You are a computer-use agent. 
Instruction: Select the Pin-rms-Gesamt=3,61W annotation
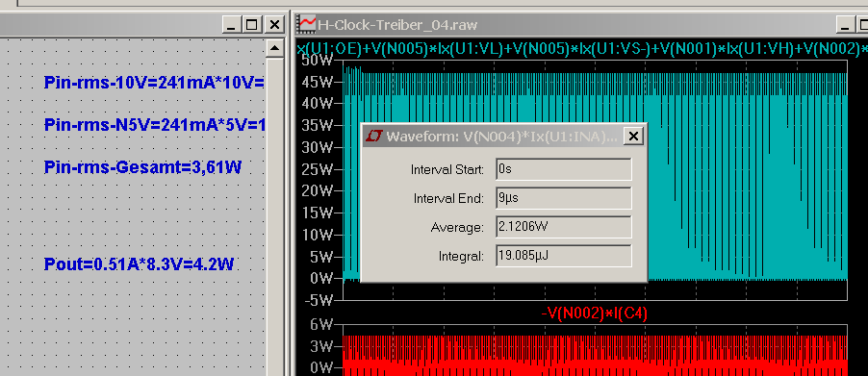click(142, 167)
